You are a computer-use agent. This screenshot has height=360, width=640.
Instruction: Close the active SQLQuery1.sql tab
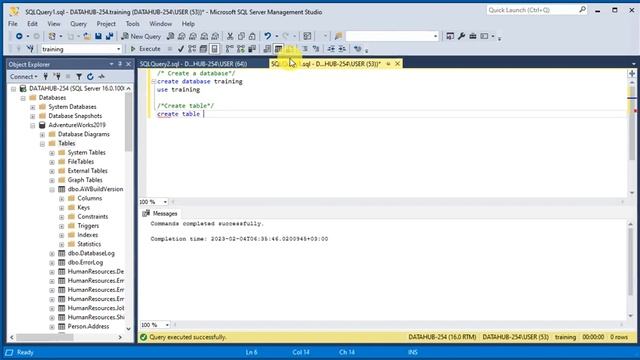tap(397, 64)
